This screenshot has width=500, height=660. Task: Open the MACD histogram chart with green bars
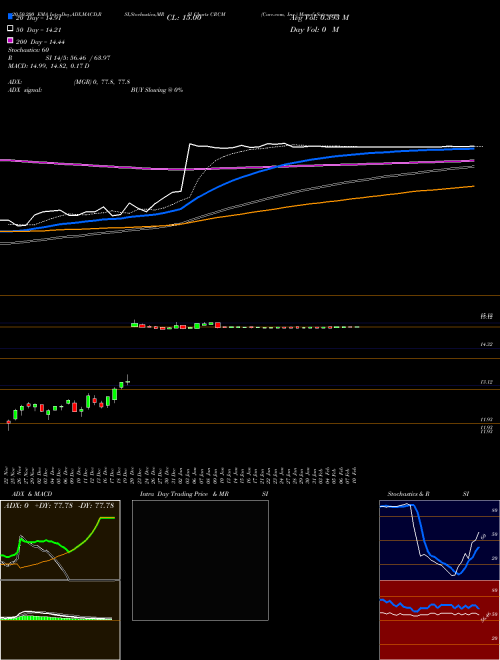click(x=60, y=620)
